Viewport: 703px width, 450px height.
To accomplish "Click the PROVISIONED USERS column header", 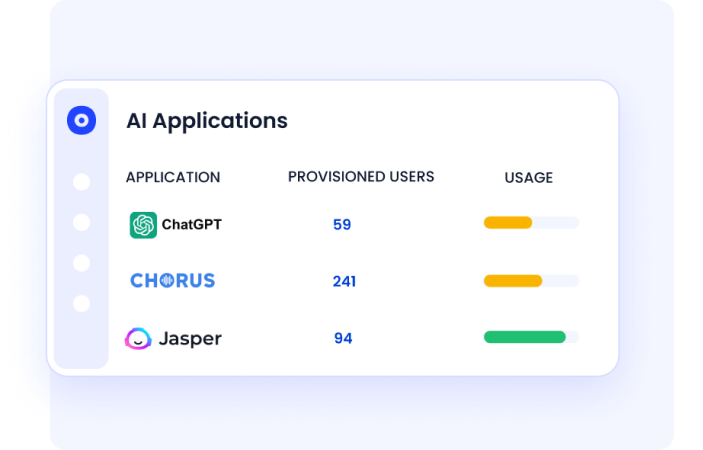I will click(x=361, y=177).
